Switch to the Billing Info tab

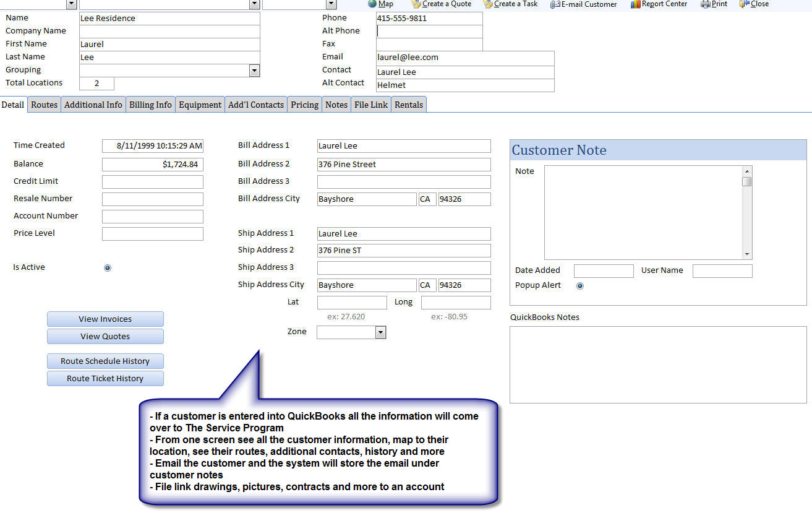[150, 105]
